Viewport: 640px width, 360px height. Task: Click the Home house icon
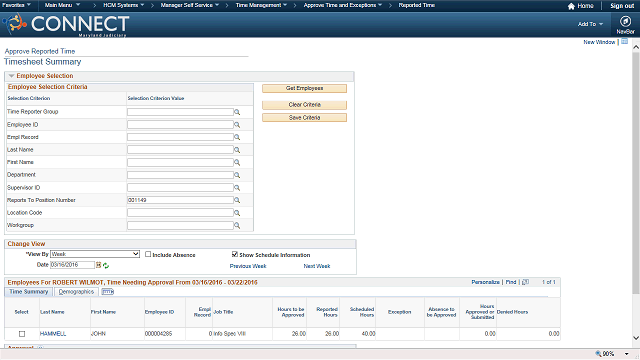(571, 6)
